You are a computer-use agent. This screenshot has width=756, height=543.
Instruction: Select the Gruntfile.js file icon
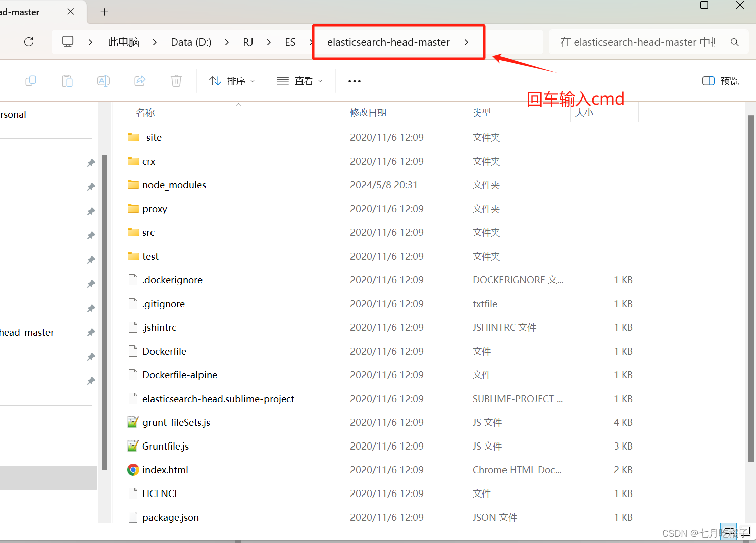tap(133, 446)
